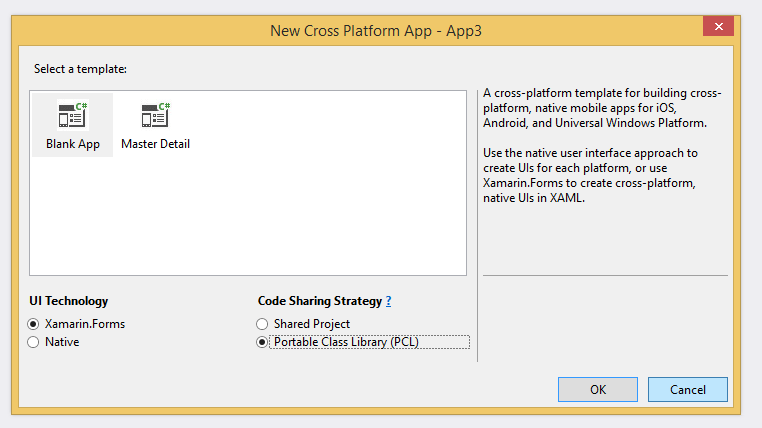
Task: Click the Master Detail template name
Action: (x=155, y=144)
